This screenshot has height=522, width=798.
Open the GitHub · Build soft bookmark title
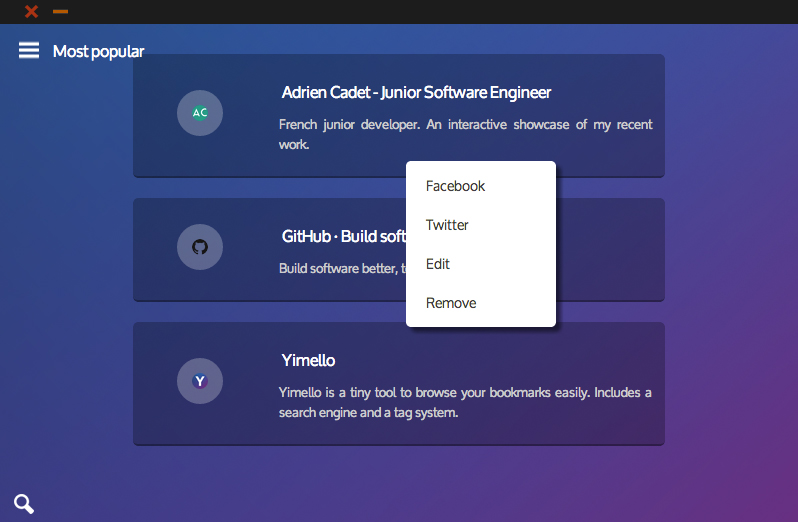pos(344,237)
